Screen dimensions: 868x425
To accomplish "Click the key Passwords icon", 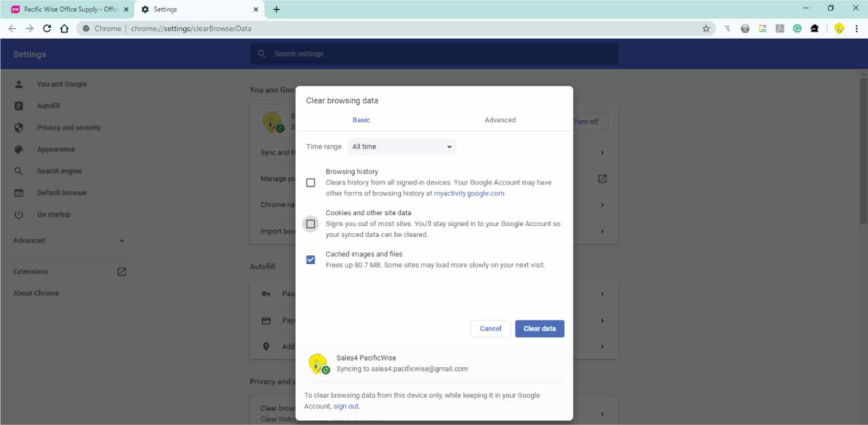I will (x=267, y=294).
